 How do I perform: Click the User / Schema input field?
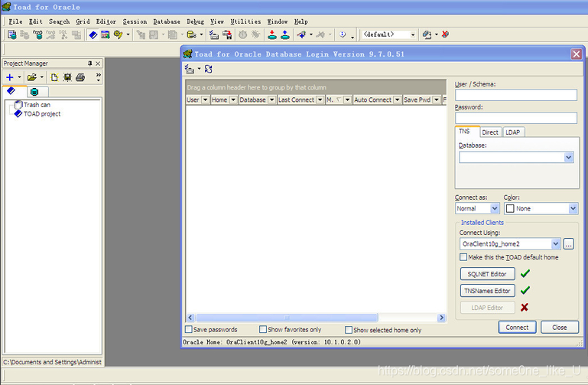coord(515,95)
